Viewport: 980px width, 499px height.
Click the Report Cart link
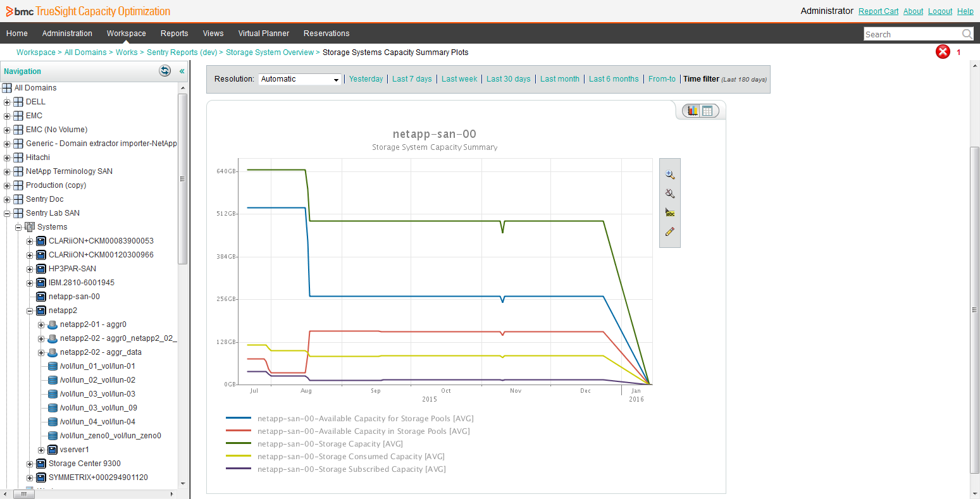(878, 11)
